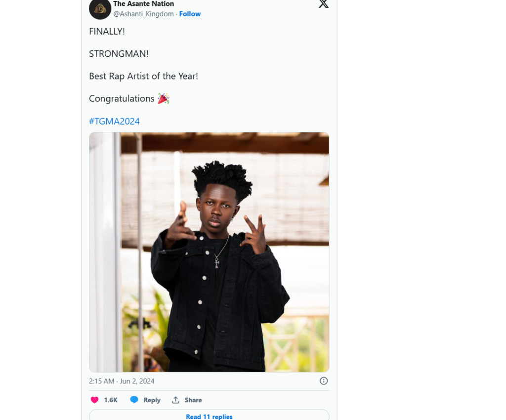The image size is (506, 420).
Task: Click the Best Rap Artist of the Year text
Action: point(143,76)
